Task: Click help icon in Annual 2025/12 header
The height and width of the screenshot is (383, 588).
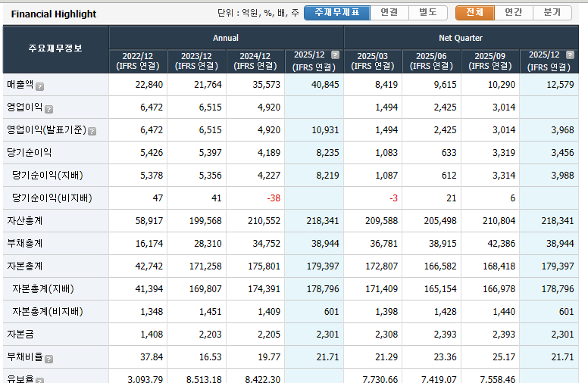Action: coord(335,55)
